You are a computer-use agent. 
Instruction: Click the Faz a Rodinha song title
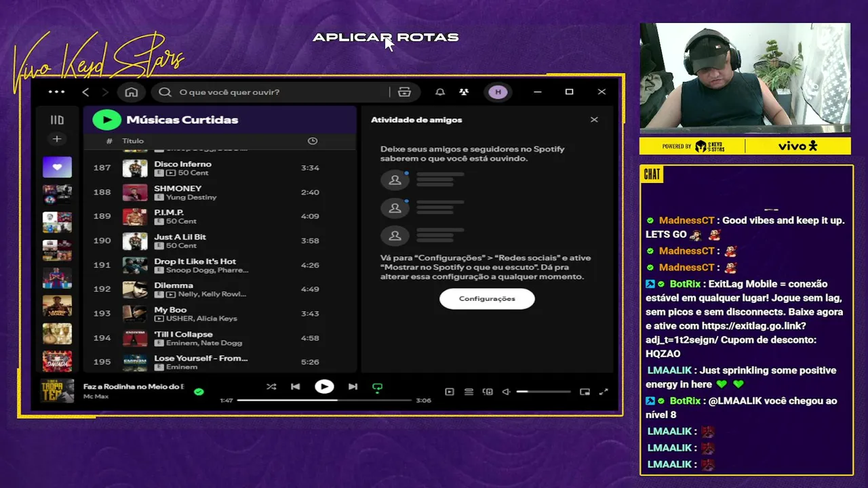(x=134, y=386)
